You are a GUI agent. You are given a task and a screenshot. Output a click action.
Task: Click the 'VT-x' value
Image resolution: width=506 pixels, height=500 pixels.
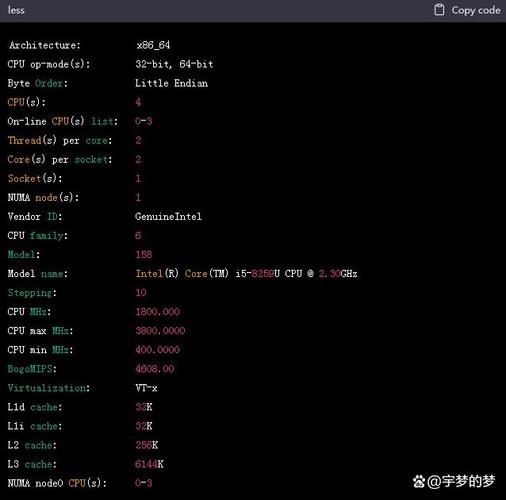pos(146,388)
